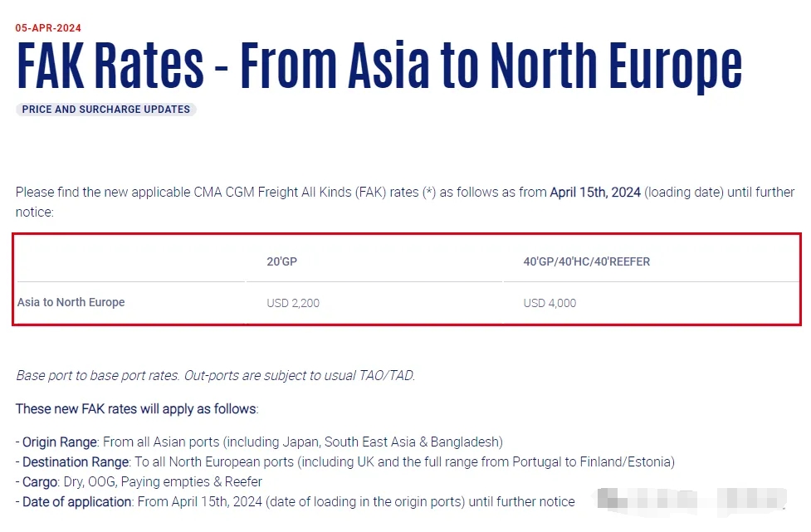Click the Asia to North Europe row label
This screenshot has height=532, width=811.
tap(71, 302)
